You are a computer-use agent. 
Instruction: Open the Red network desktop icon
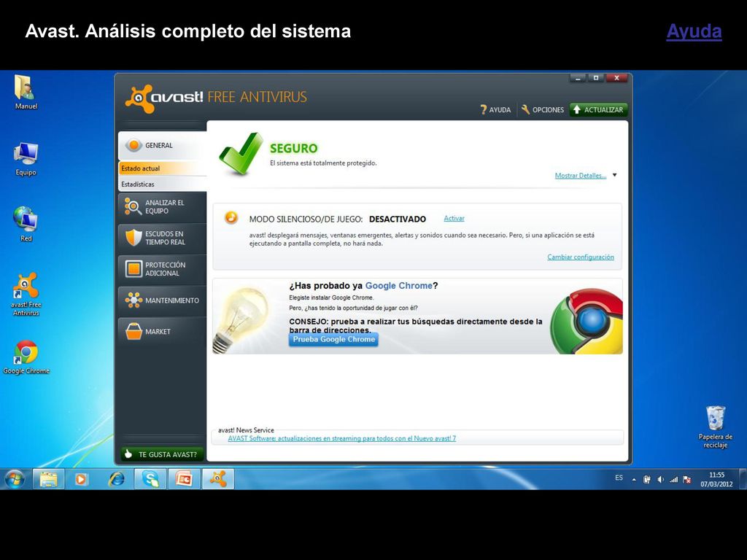[x=26, y=225]
